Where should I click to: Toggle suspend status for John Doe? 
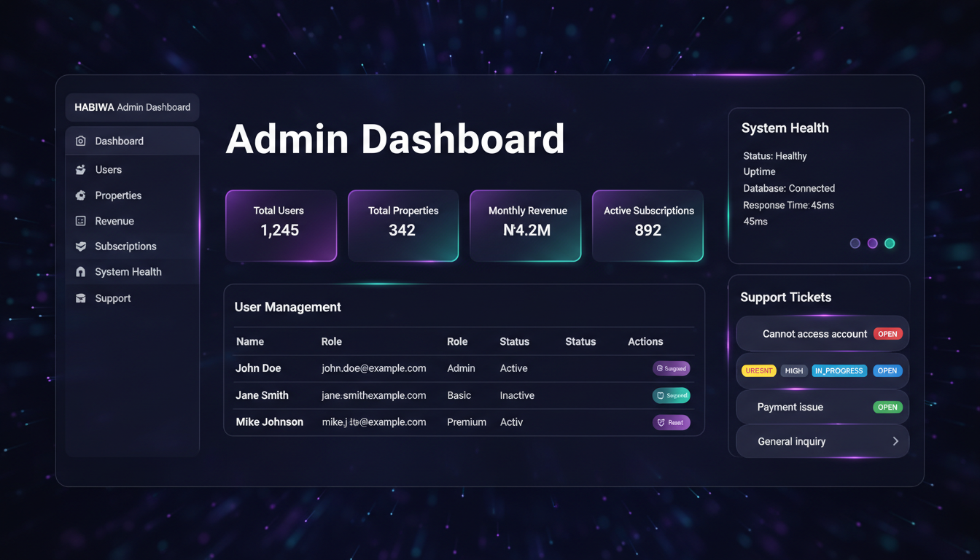point(672,368)
